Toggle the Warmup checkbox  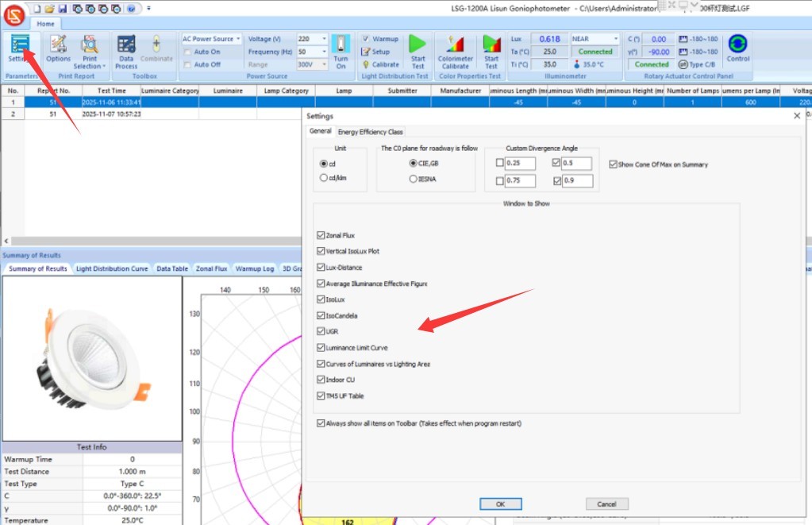pos(366,39)
